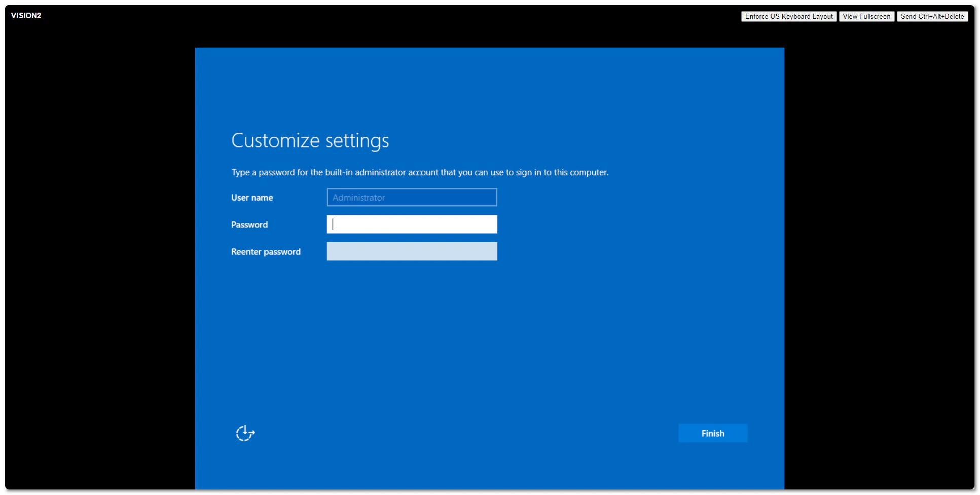Click the 'Reenter password' label
980x495 pixels.
pos(266,252)
